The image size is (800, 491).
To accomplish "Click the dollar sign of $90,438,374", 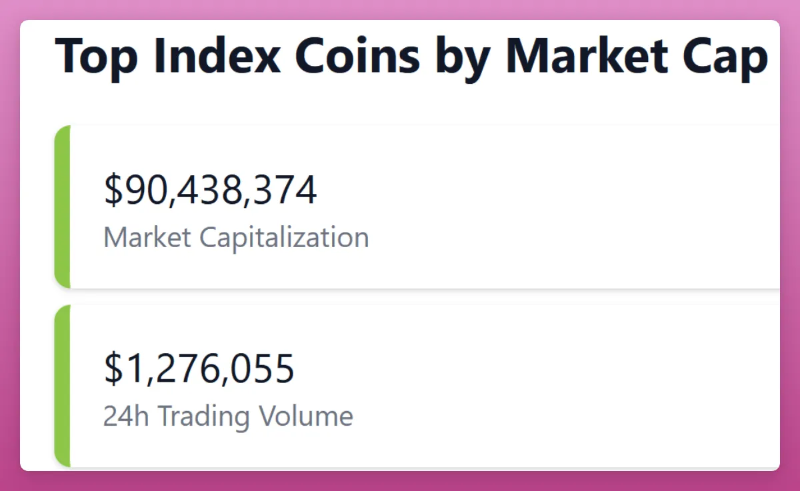I will coord(113,190).
